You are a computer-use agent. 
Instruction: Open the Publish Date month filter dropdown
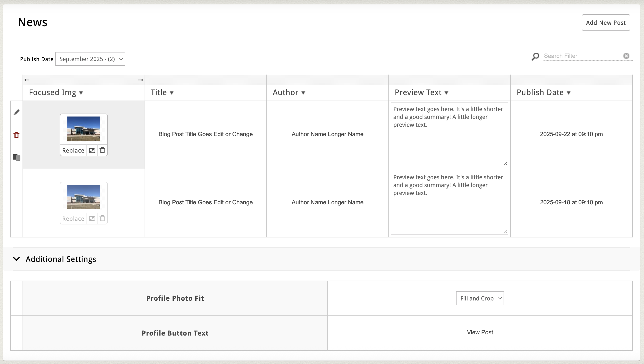tap(90, 59)
